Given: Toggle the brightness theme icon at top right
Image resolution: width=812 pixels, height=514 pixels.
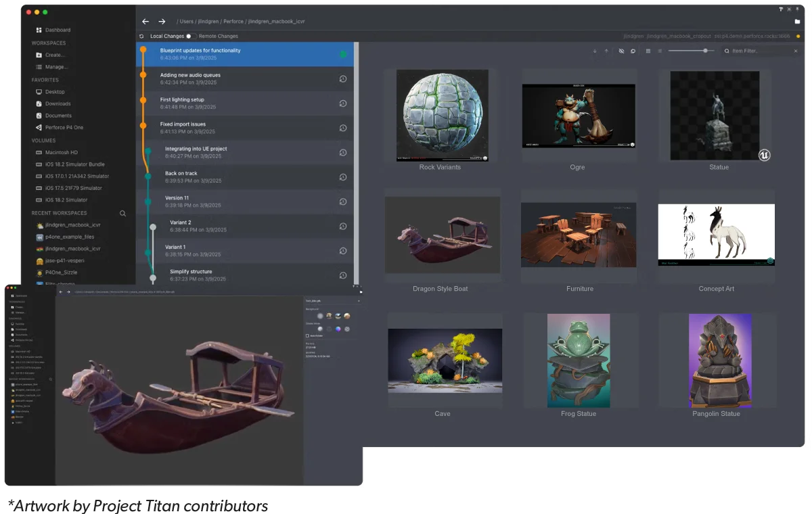Looking at the screenshot, I should 789,9.
